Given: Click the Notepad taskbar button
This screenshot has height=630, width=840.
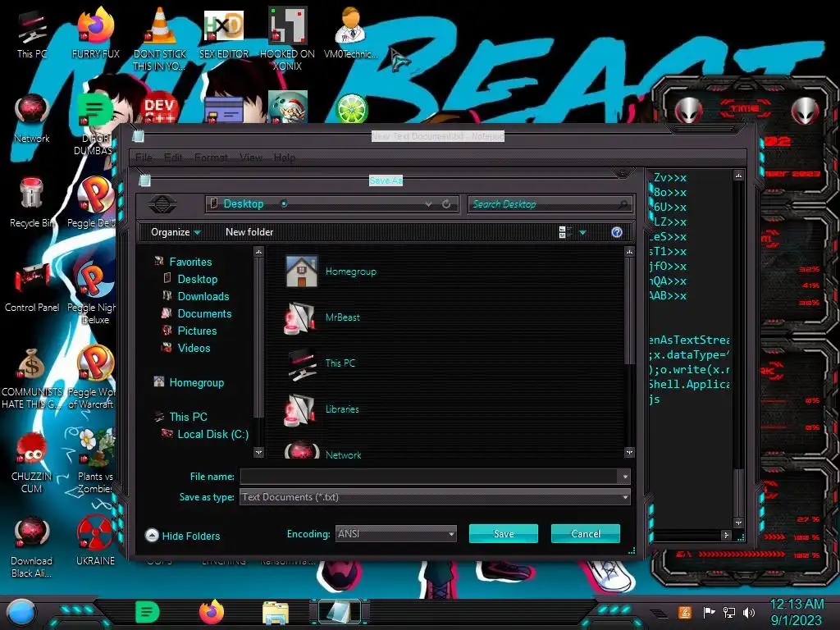Looking at the screenshot, I should 340,612.
